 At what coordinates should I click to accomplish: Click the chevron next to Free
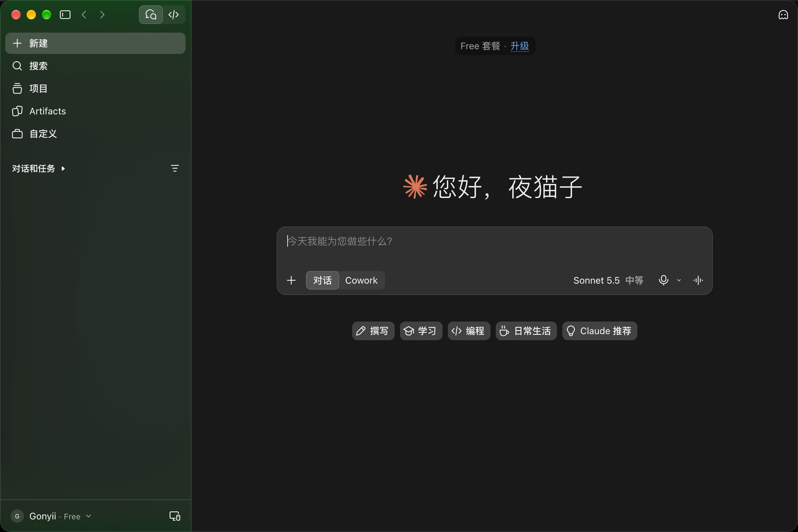88,516
